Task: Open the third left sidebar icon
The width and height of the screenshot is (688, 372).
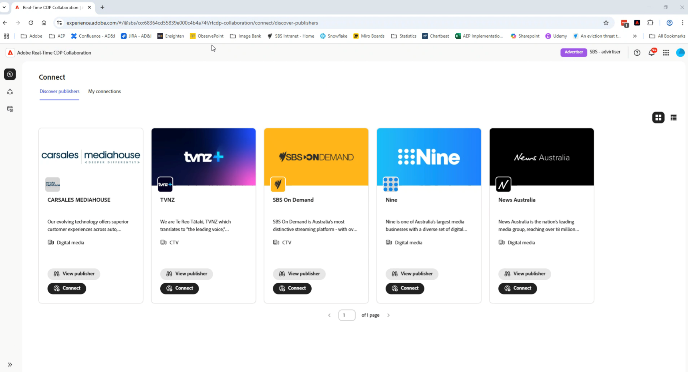Action: pos(10,109)
